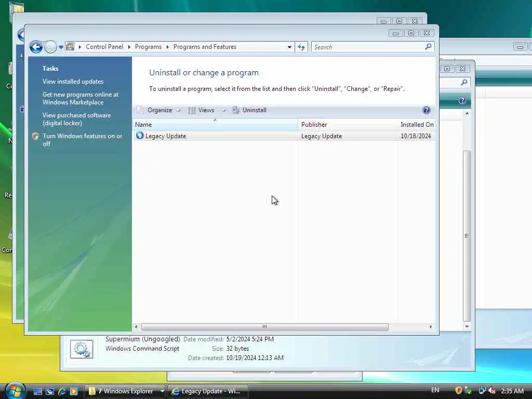Maximize the Programs and Features window
This screenshot has height=399, width=532.
pos(411,33)
